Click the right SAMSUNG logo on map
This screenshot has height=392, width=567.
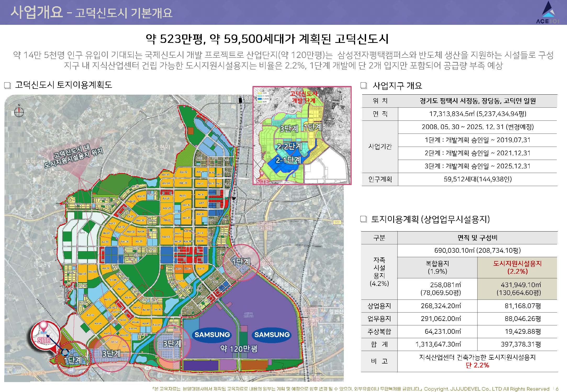click(x=272, y=335)
